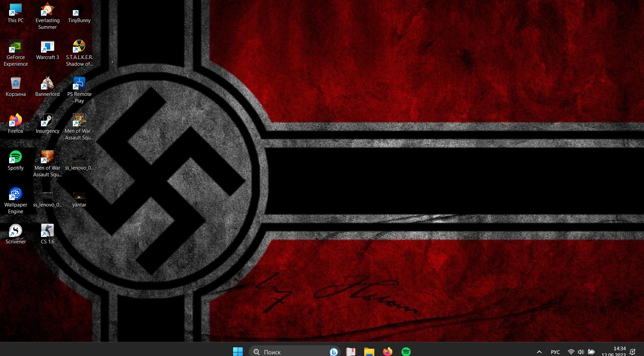Click the volume speaker tray icon
This screenshot has width=644, height=356.
click(581, 352)
